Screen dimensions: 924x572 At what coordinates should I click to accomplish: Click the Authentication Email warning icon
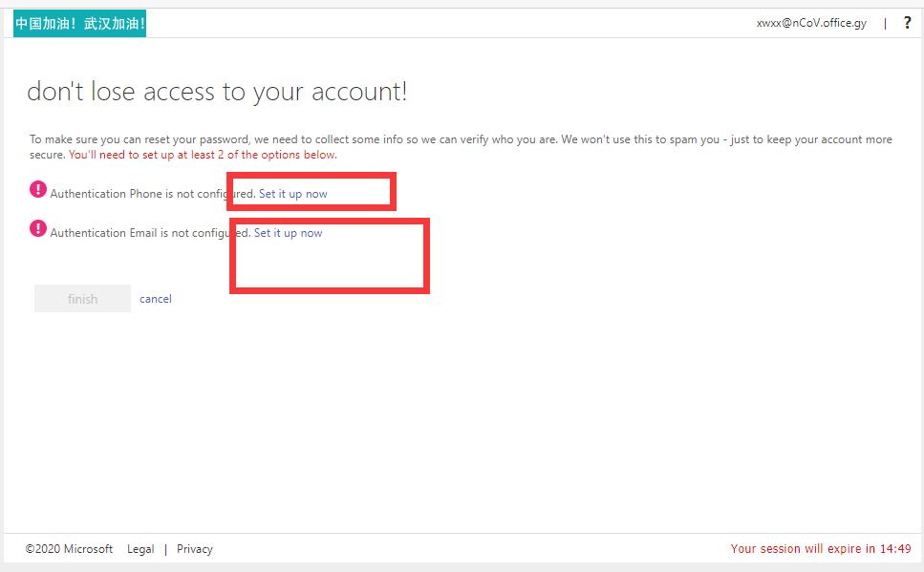38,228
